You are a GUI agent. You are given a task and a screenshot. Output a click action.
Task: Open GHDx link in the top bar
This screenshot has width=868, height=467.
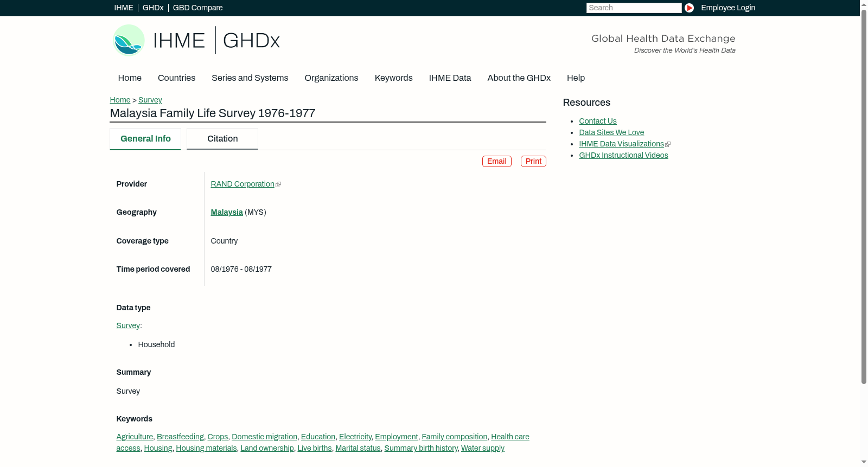click(153, 8)
